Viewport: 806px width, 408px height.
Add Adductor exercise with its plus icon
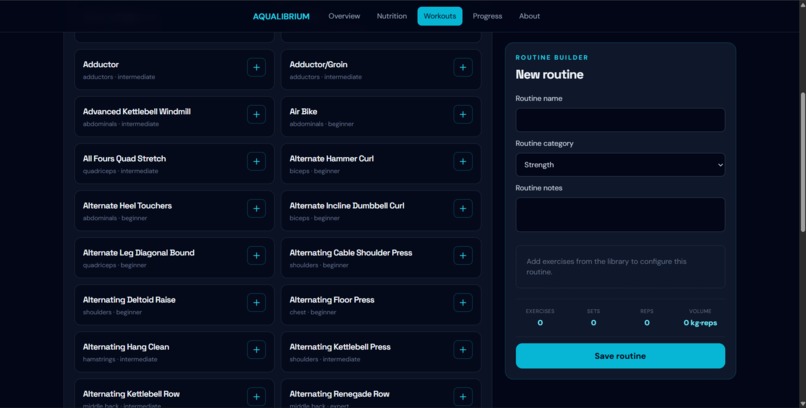click(x=257, y=67)
